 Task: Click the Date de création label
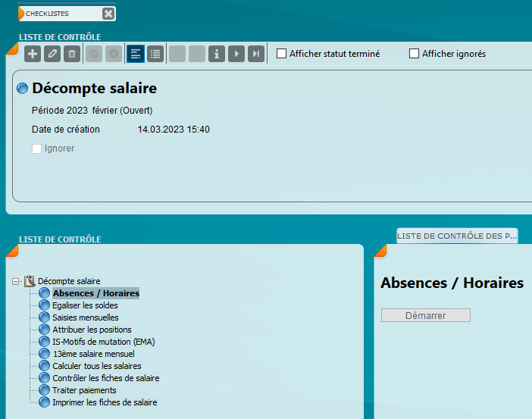pyautogui.click(x=66, y=130)
